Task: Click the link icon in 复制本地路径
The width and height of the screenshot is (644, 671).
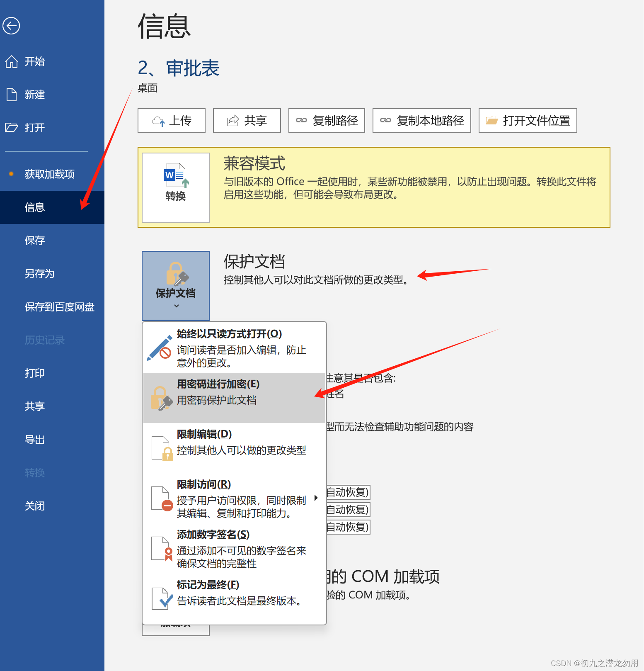Action: (x=385, y=120)
